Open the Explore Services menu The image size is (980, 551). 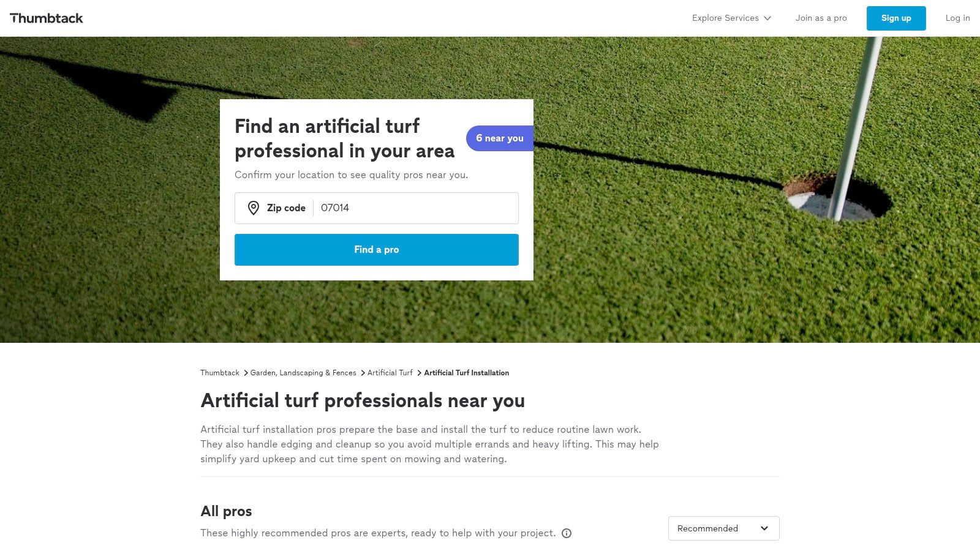click(725, 18)
